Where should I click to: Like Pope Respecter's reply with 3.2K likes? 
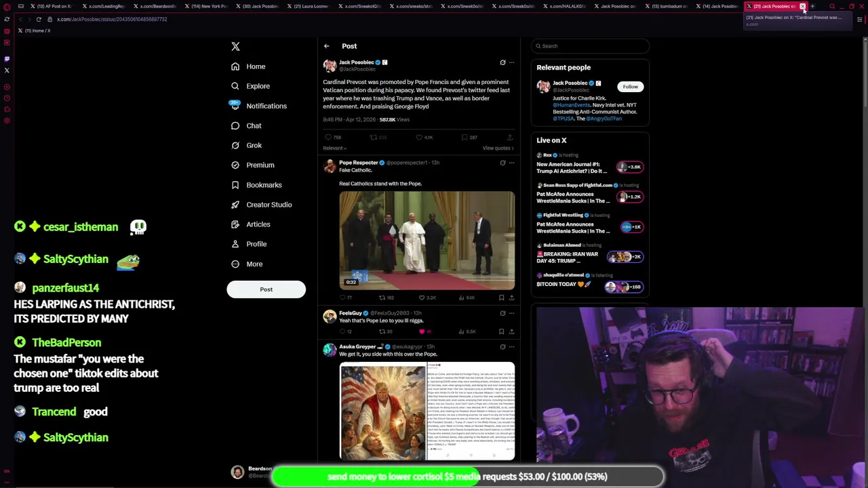pos(427,298)
